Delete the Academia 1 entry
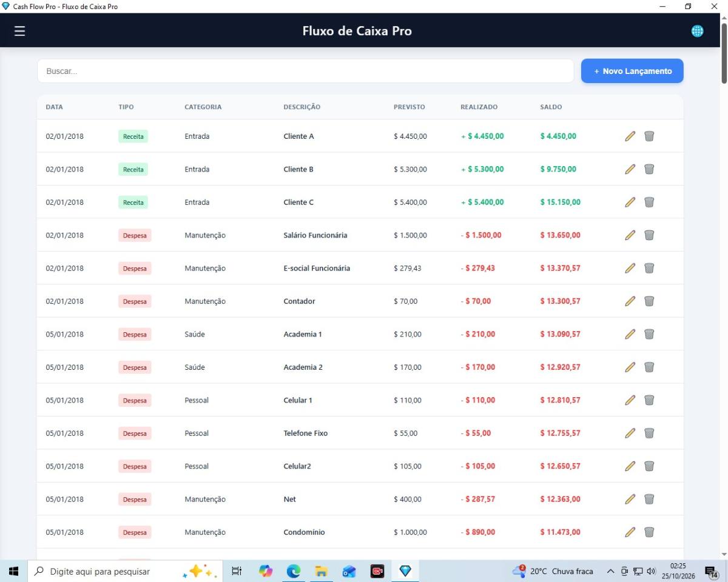This screenshot has height=582, width=728. 649,334
